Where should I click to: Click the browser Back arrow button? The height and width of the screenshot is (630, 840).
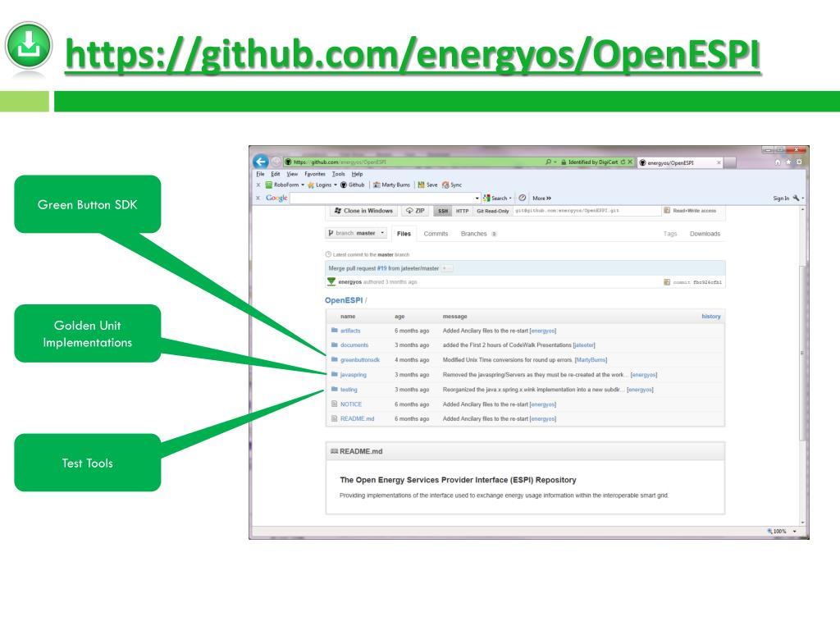(x=261, y=162)
